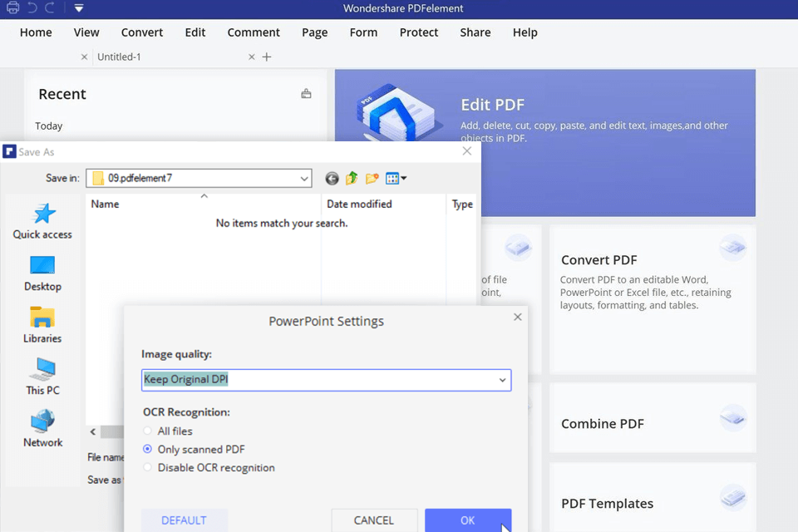Select Quick access in Save As sidebar
The height and width of the screenshot is (532, 798).
[42, 221]
